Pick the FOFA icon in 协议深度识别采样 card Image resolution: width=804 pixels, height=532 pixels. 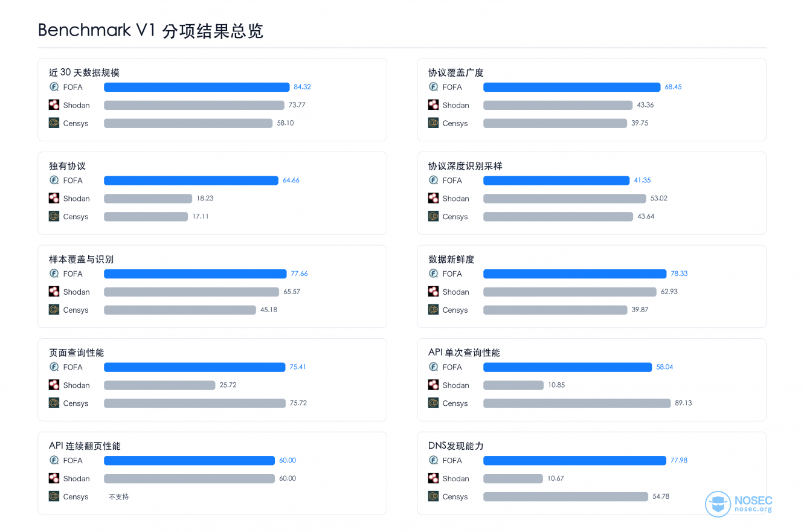click(433, 180)
